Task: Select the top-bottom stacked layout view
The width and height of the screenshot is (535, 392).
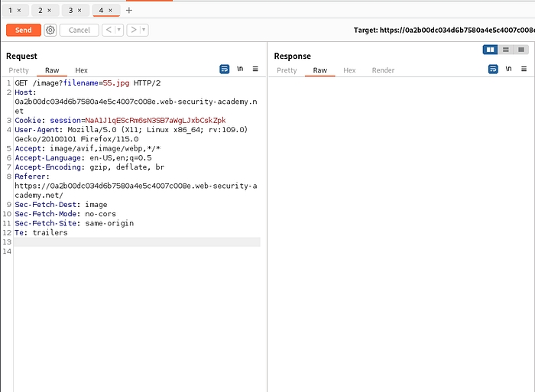Action: (x=505, y=50)
